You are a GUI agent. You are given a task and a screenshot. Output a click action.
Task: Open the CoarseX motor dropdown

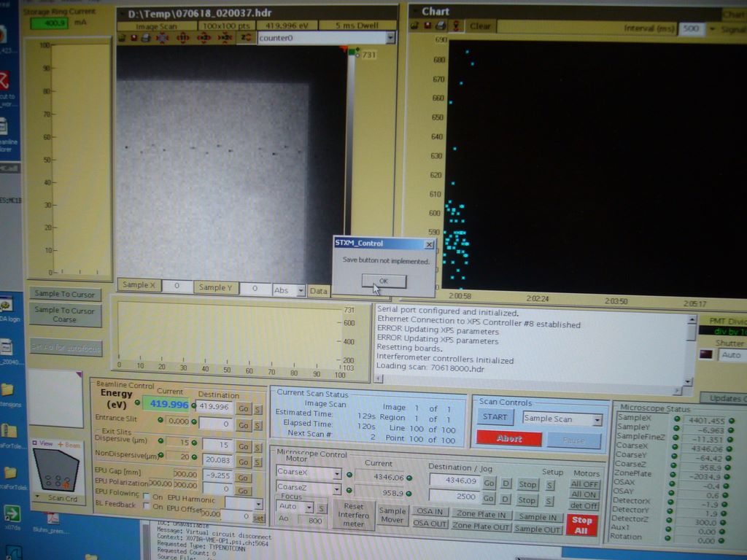click(x=336, y=472)
